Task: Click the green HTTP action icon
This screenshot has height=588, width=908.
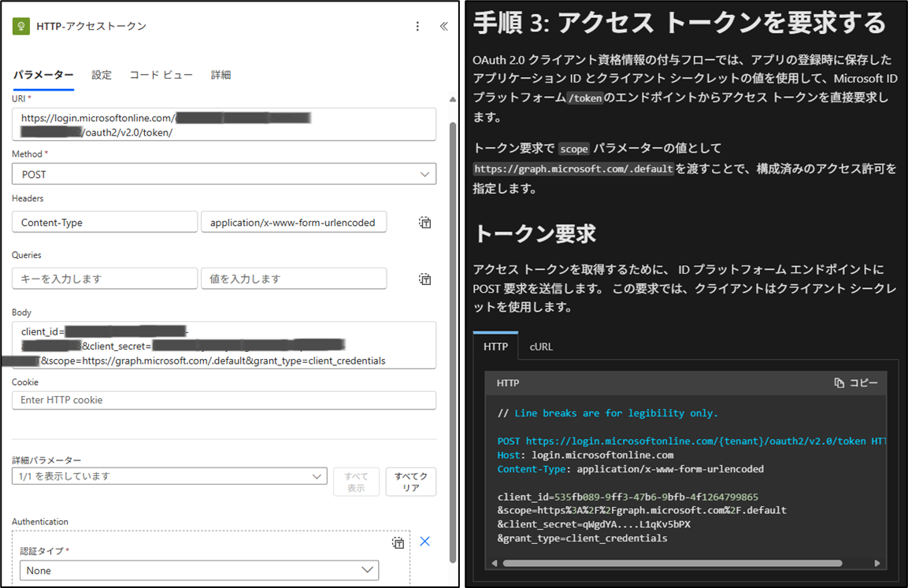Action: pos(20,26)
